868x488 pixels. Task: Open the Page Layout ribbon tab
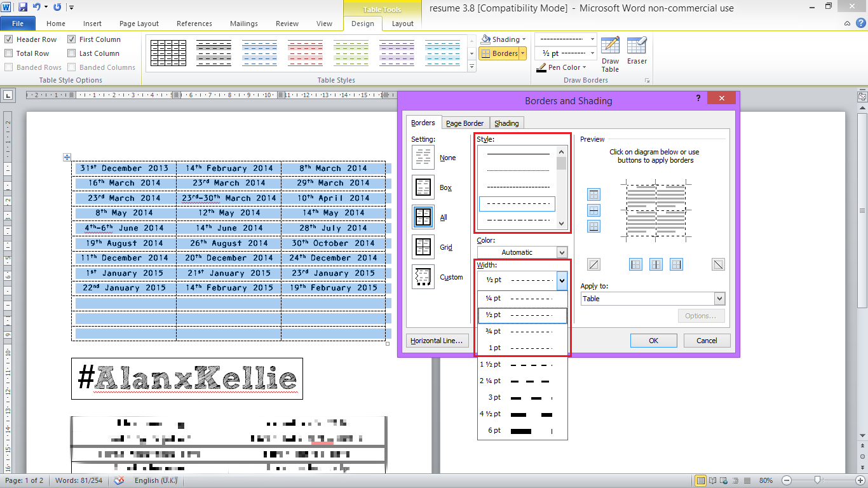pyautogui.click(x=139, y=24)
